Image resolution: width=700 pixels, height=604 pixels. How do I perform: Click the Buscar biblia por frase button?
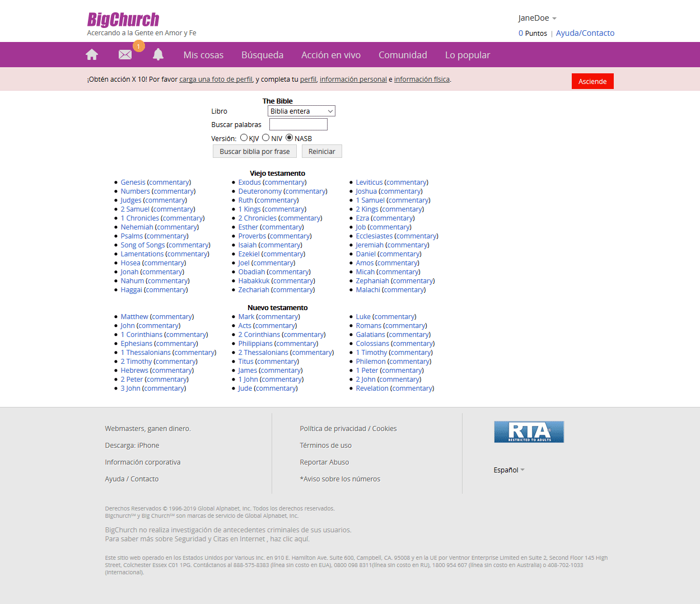coord(255,152)
